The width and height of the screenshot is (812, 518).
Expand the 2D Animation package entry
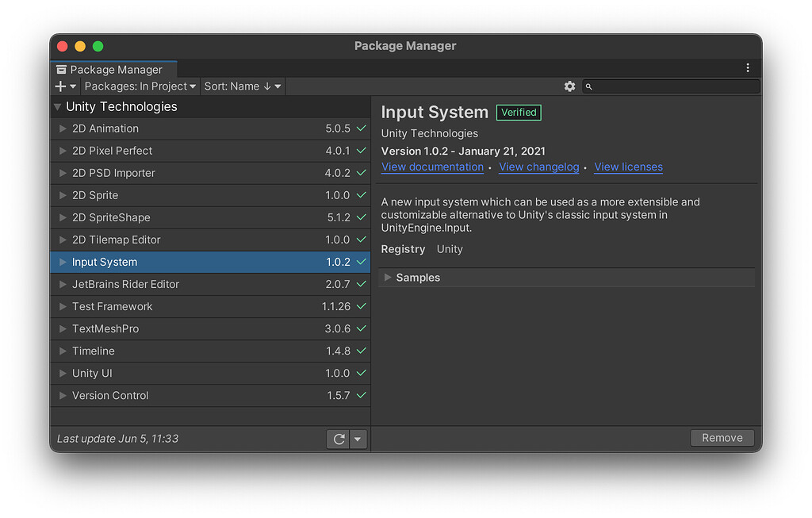coord(63,128)
